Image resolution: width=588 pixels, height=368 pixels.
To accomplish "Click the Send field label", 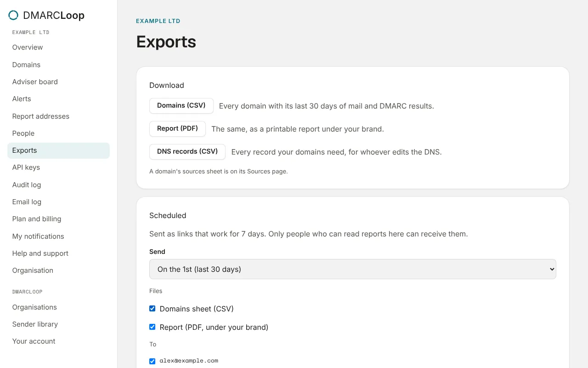I will (x=157, y=252).
